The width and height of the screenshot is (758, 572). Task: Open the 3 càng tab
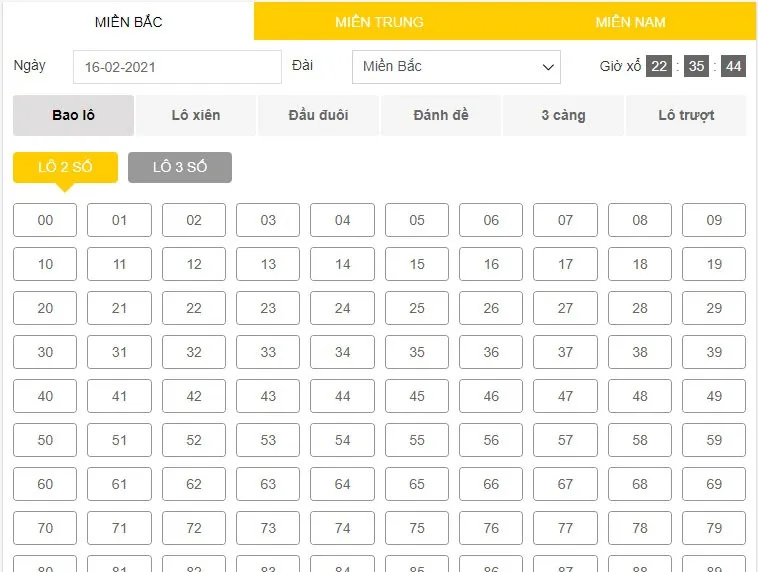[563, 115]
